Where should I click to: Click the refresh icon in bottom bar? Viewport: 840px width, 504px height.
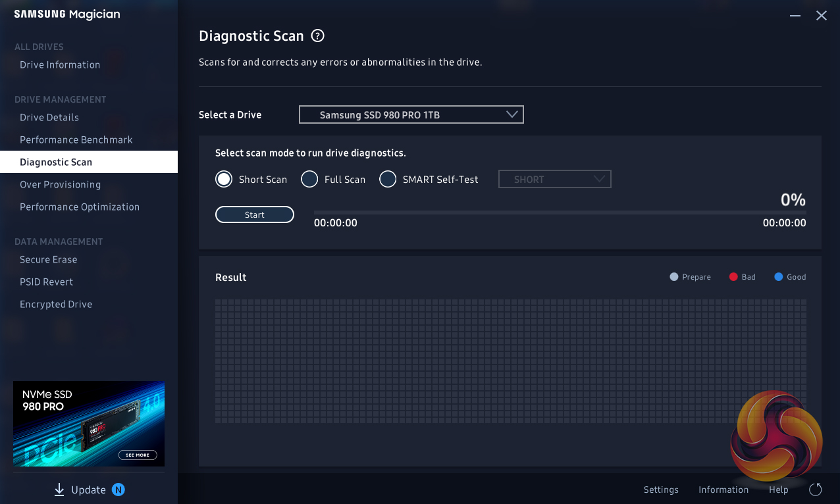(x=816, y=490)
